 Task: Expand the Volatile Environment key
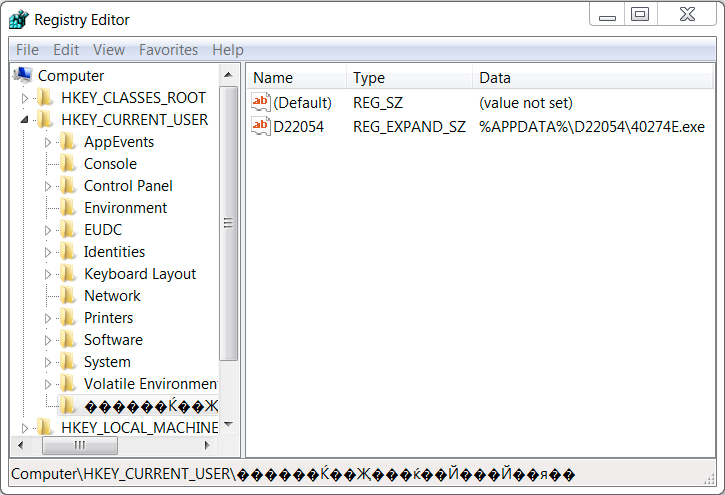click(x=48, y=384)
